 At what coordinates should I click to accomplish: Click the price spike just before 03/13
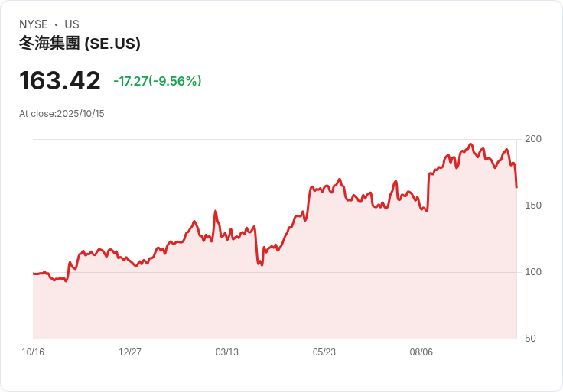click(216, 212)
